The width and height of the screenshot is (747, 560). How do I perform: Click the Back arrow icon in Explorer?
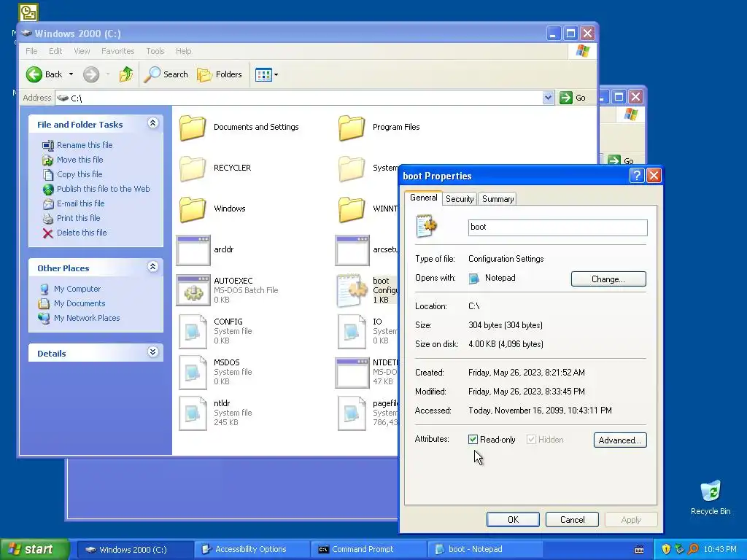[34, 74]
